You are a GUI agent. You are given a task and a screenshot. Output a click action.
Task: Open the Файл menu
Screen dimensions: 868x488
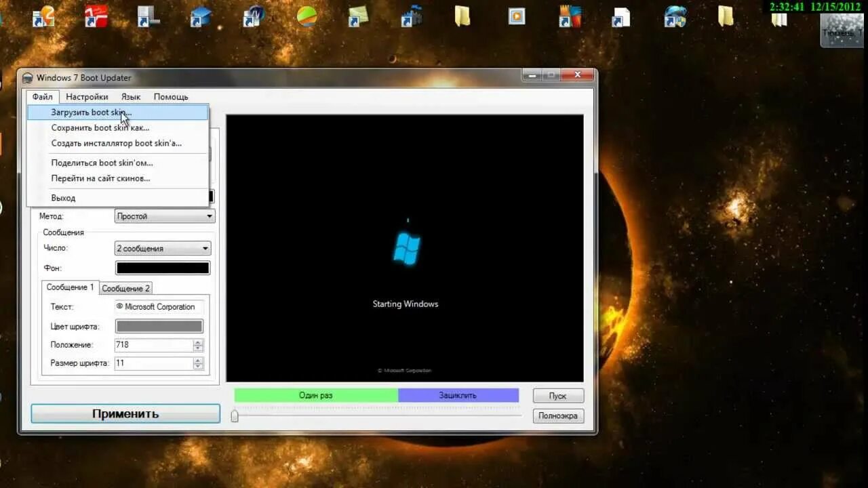tap(42, 97)
